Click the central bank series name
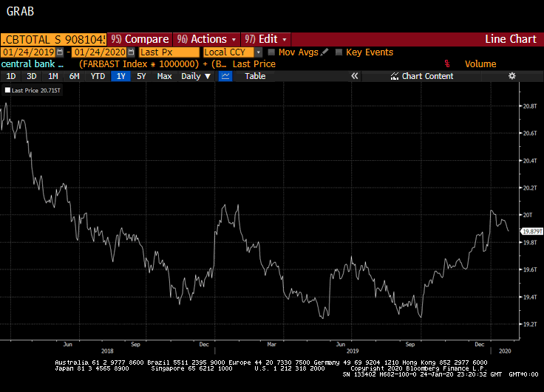This screenshot has width=544, height=392. coord(33,64)
